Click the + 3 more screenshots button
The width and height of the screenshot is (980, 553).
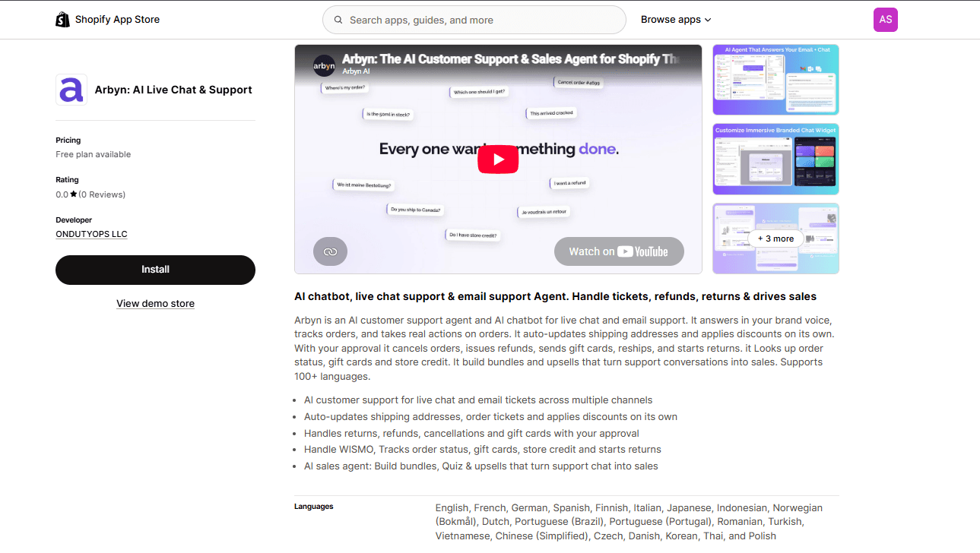tap(775, 239)
